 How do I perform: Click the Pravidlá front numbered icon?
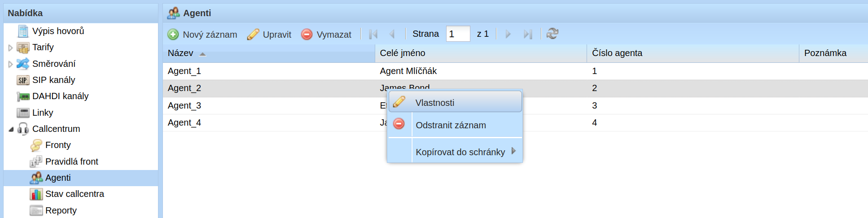pos(36,161)
